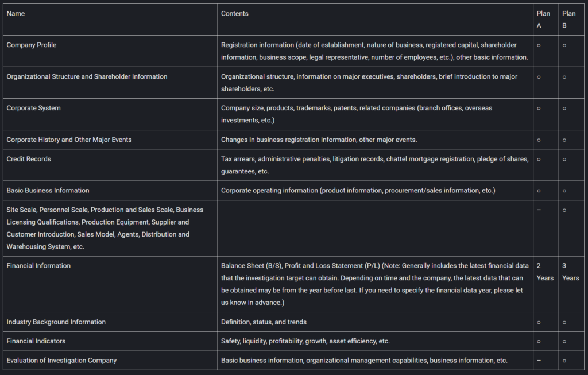Click Plan B circle for Financial Indicators
The image size is (588, 375).
coord(564,341)
